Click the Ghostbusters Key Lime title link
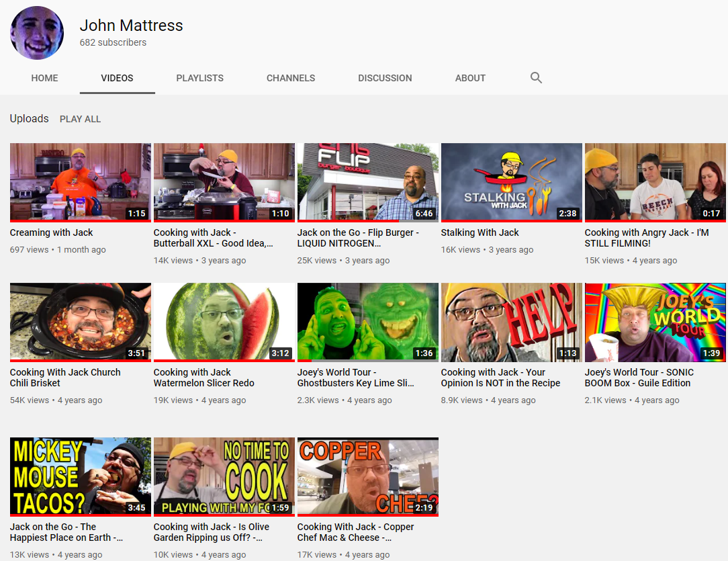 (356, 378)
